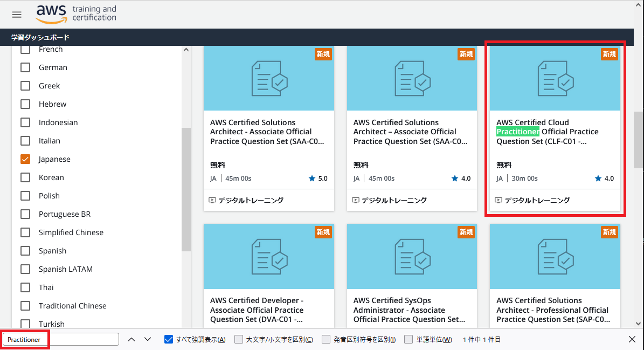Open Solutions Architect Professional Practice Question Set
Image resolution: width=644 pixels, height=350 pixels.
(553, 310)
